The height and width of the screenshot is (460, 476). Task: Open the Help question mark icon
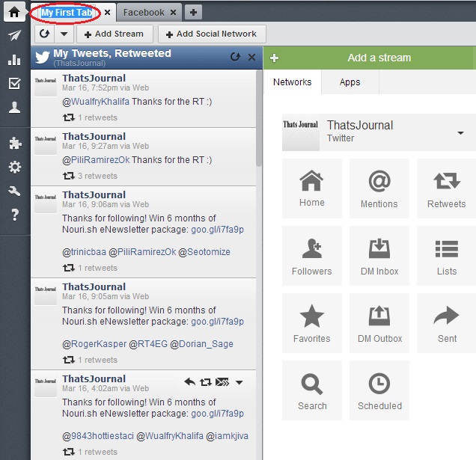[x=14, y=215]
